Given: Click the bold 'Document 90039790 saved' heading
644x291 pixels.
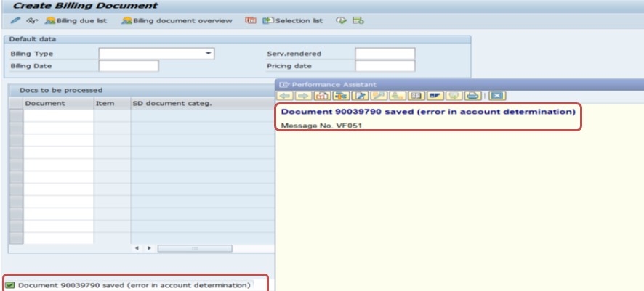Looking at the screenshot, I should point(428,112).
